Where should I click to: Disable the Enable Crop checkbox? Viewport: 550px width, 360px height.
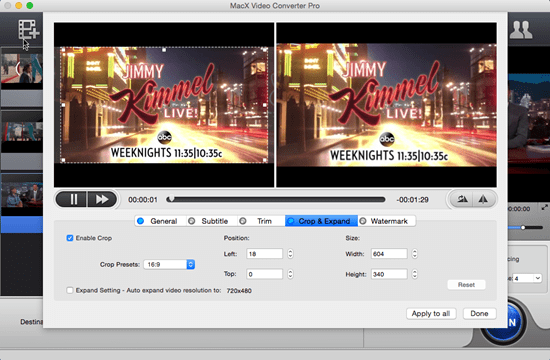tap(70, 238)
